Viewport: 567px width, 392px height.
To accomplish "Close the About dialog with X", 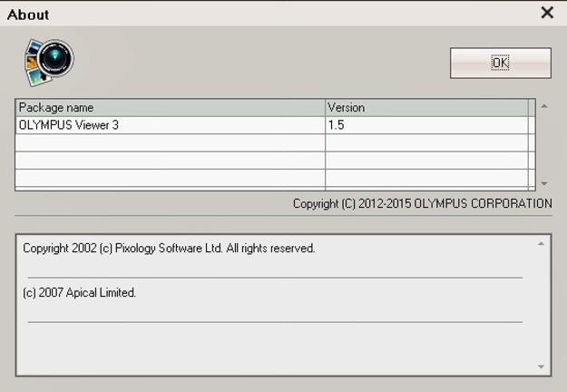I will pos(547,13).
